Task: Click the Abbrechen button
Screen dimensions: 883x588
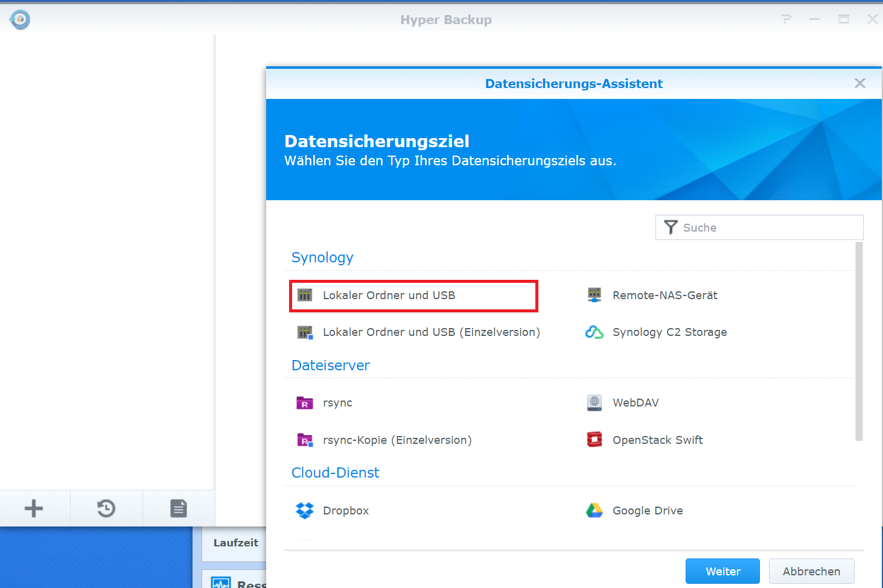Action: (811, 571)
